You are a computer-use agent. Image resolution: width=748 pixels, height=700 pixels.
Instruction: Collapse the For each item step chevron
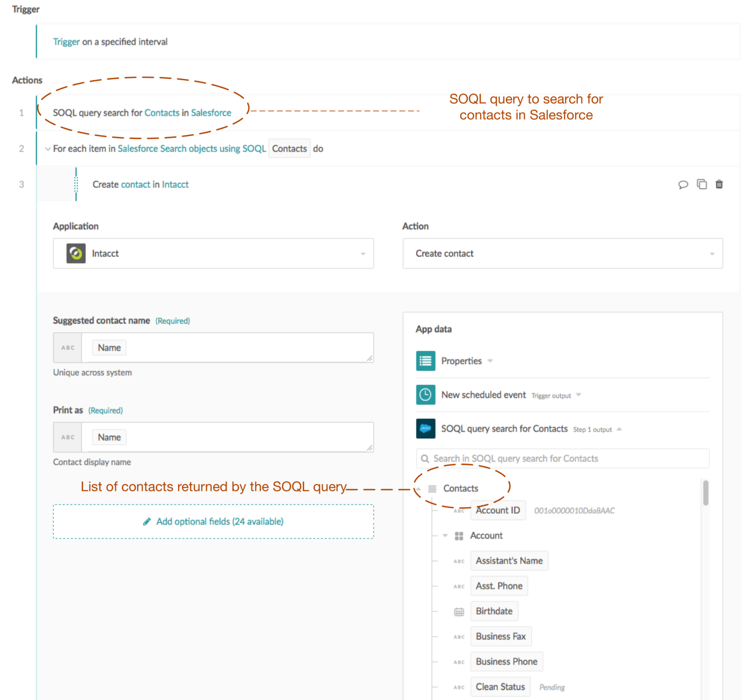click(x=48, y=149)
